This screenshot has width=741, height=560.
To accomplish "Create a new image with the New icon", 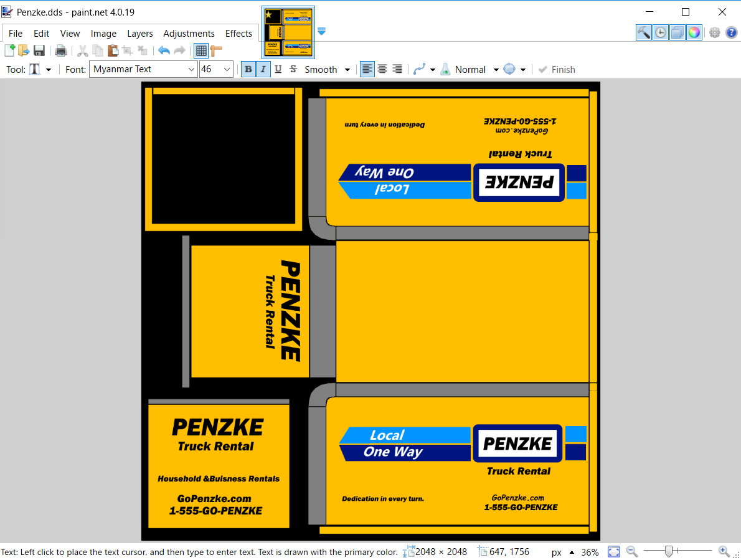I will point(9,50).
